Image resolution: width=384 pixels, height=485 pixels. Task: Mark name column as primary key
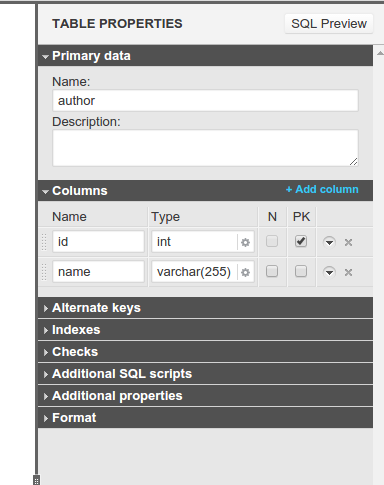(301, 271)
